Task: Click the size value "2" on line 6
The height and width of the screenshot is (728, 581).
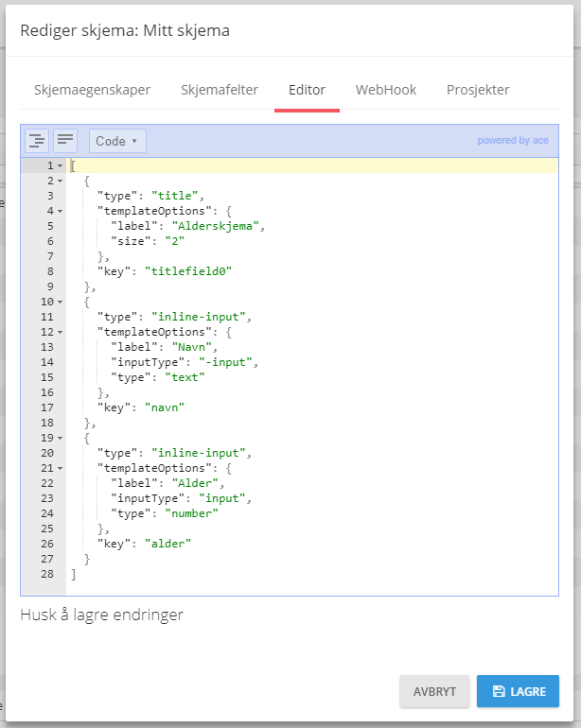Action: (x=175, y=241)
